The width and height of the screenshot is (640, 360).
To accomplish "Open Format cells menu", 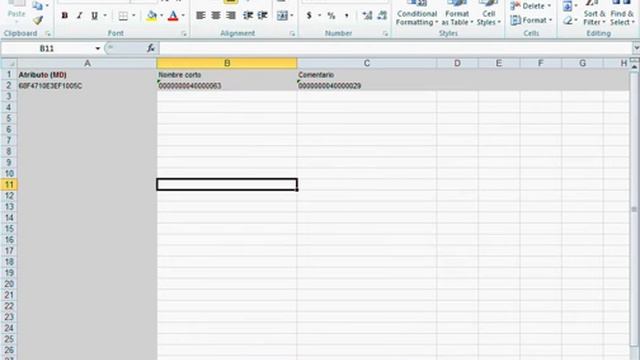I will coord(531,20).
